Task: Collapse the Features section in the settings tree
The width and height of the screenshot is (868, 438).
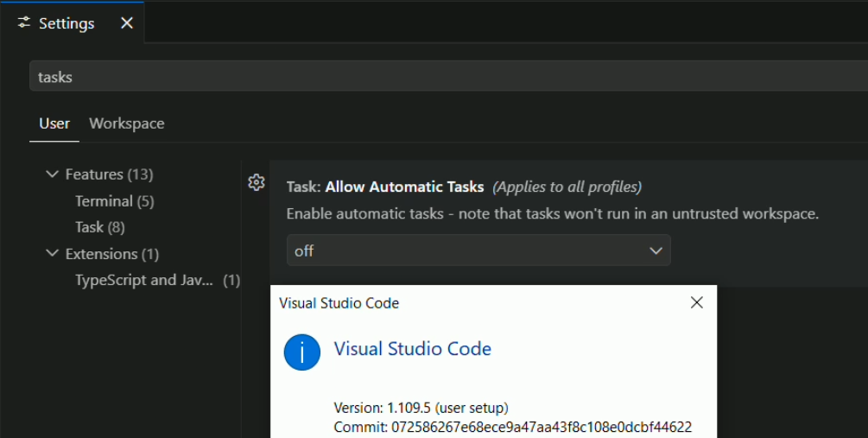Action: pyautogui.click(x=52, y=175)
